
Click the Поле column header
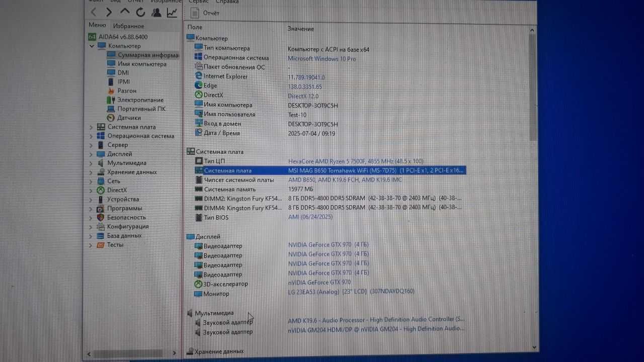[195, 27]
